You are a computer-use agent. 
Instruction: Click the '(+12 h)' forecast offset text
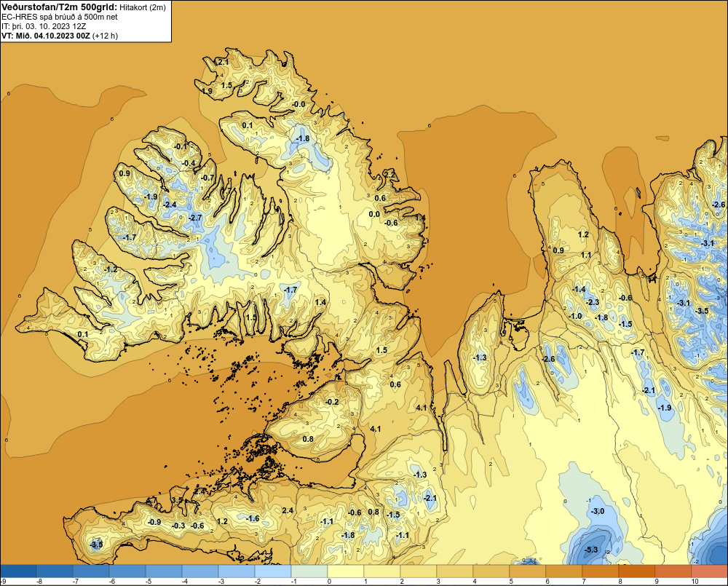(x=106, y=35)
